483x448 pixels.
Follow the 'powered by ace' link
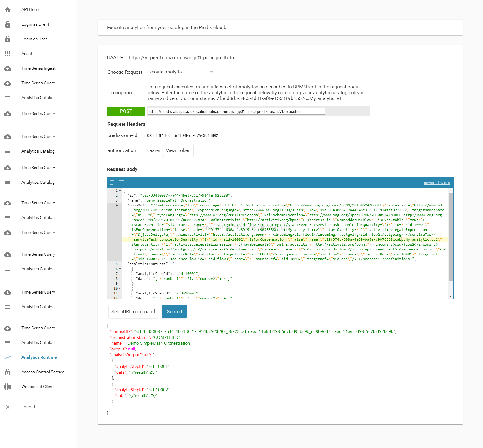click(x=437, y=183)
